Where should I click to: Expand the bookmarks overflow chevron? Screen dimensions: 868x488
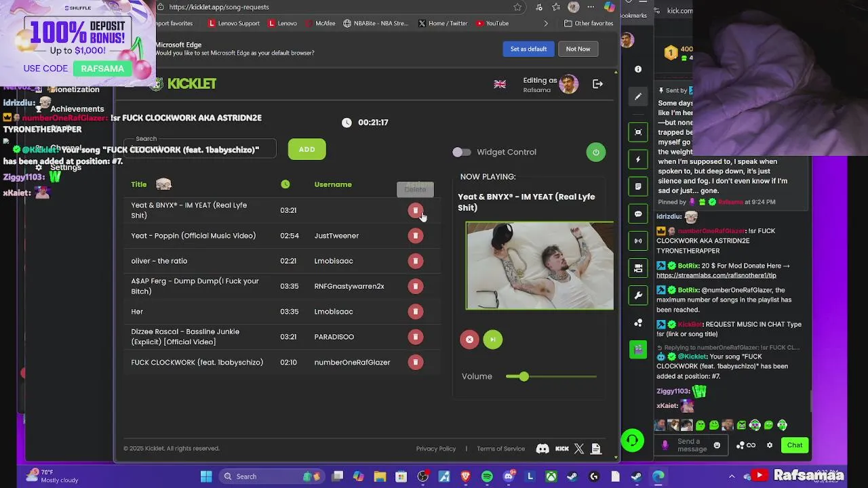coord(546,23)
